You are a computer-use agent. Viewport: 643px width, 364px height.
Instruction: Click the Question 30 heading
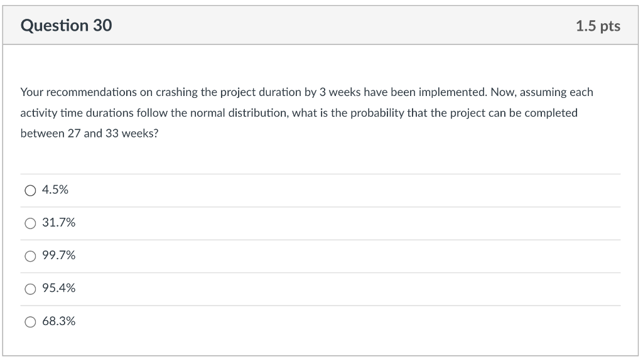[66, 26]
